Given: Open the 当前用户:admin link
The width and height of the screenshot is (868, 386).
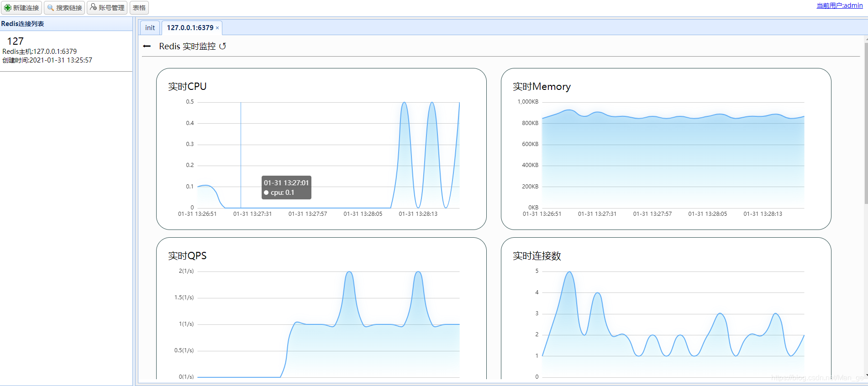Looking at the screenshot, I should 840,5.
